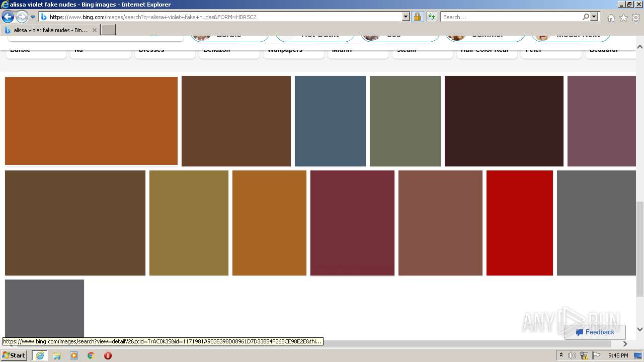Open the mauve thumbnail at right edge

602,121
